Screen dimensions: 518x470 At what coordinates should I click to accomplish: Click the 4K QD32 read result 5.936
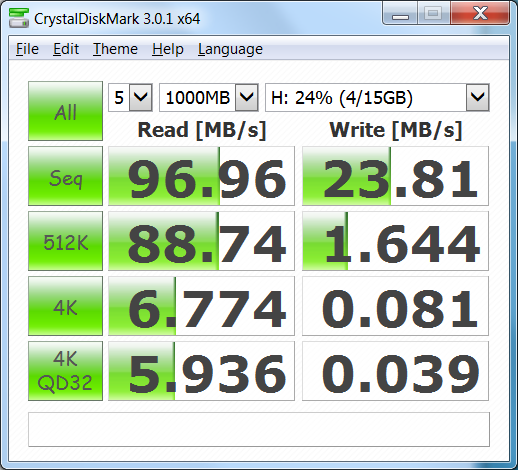pyautogui.click(x=201, y=371)
